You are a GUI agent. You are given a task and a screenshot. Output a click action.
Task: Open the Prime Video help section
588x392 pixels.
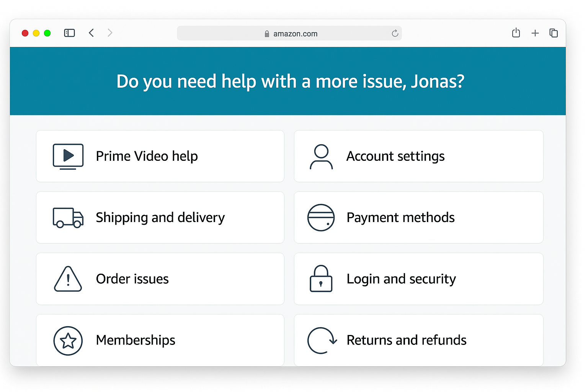160,156
